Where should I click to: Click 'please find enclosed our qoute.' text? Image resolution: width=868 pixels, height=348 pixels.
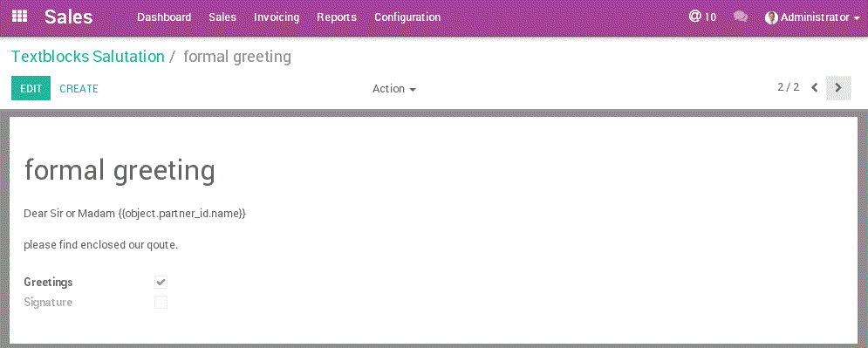click(100, 244)
